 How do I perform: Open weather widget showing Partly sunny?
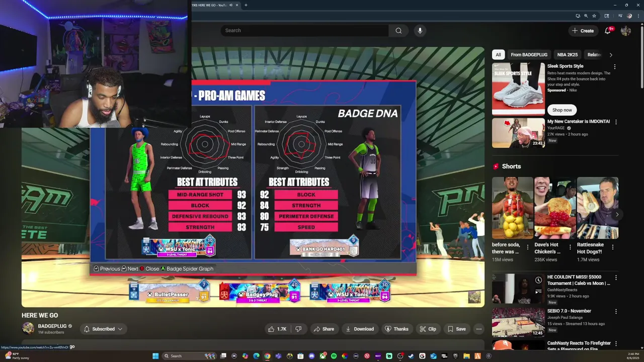[16, 356]
